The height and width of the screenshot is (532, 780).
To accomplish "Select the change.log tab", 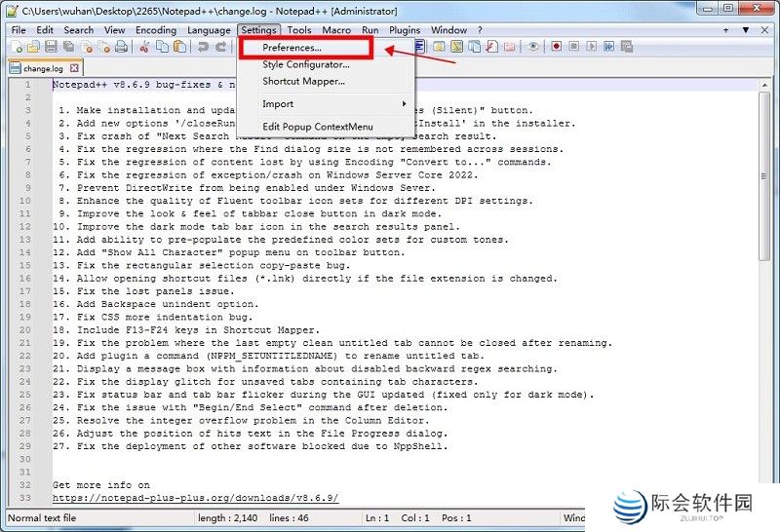I will pyautogui.click(x=43, y=68).
